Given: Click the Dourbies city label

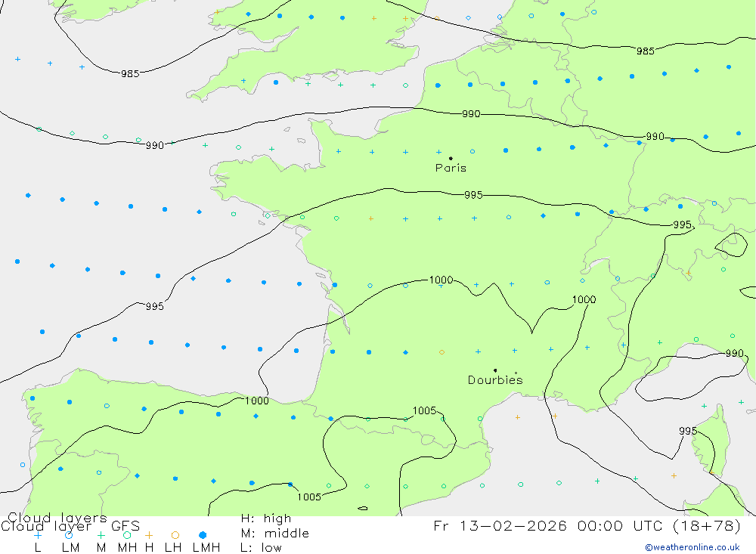Looking at the screenshot, I should 495,380.
